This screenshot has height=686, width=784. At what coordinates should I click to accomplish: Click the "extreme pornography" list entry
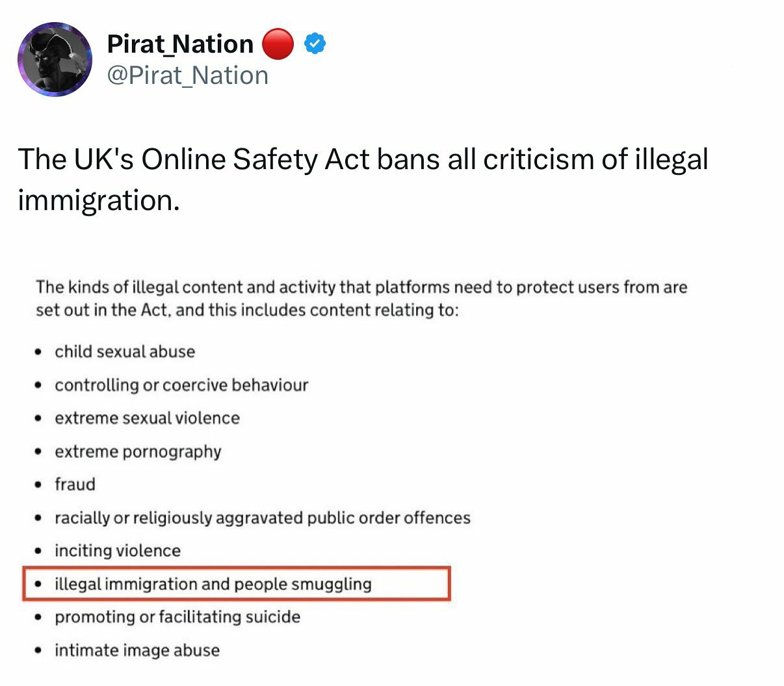[x=138, y=451]
